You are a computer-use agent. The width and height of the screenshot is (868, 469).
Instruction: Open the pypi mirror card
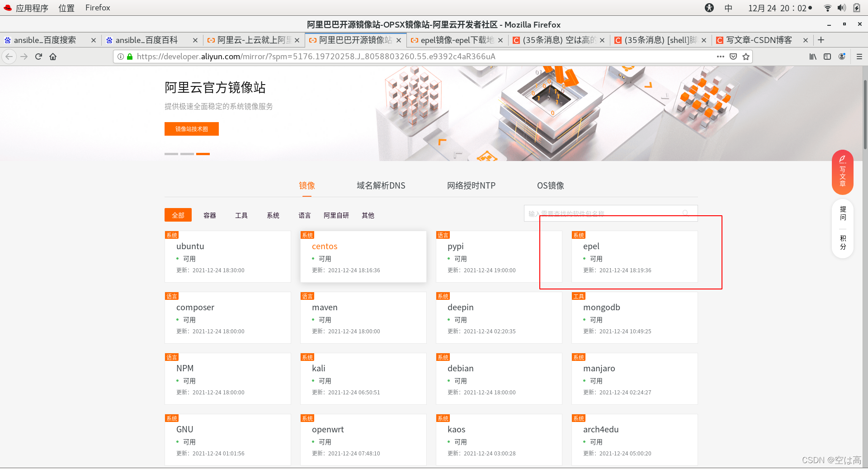pos(499,257)
